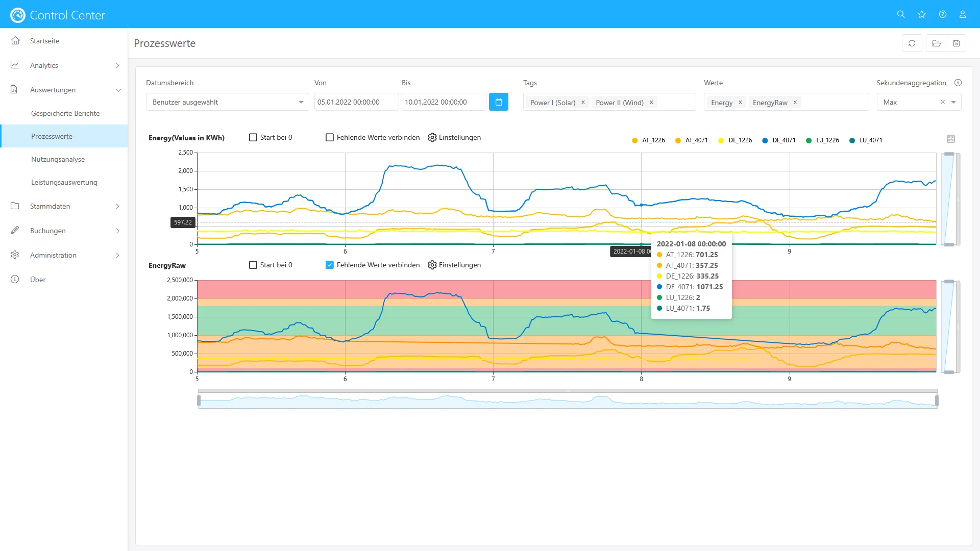This screenshot has width=980, height=551.
Task: Open user profile icon
Action: click(963, 14)
